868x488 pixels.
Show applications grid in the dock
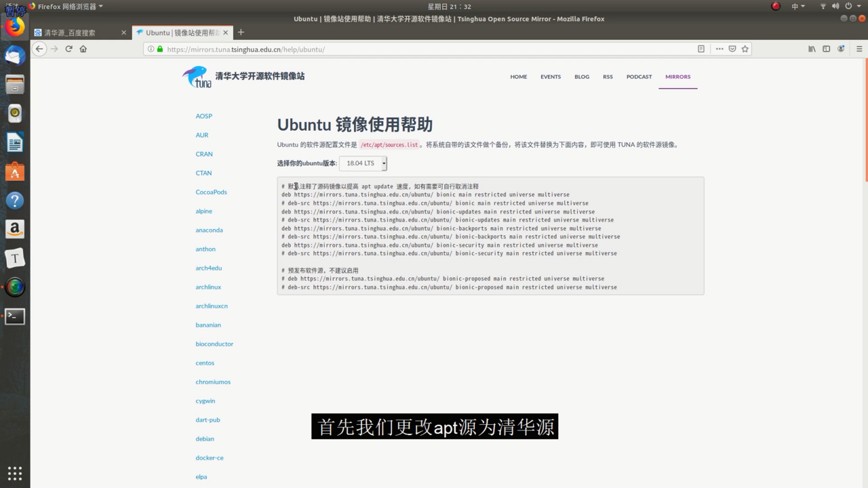15,473
